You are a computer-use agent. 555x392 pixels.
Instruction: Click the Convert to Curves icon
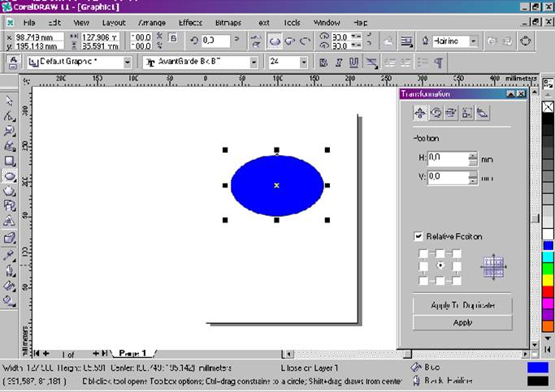coord(525,41)
